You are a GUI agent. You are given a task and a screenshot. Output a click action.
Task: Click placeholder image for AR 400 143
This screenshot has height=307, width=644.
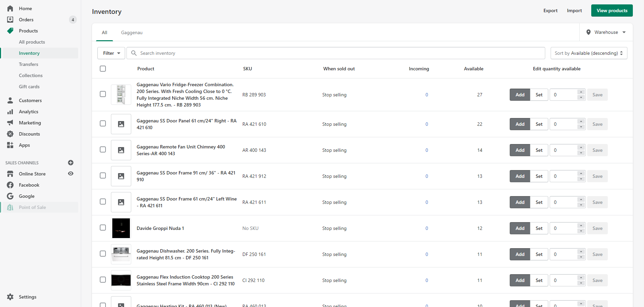click(x=121, y=150)
